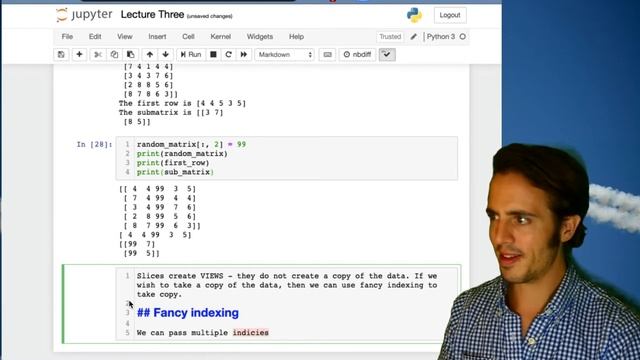
Task: Open the Edit menu
Action: [95, 37]
